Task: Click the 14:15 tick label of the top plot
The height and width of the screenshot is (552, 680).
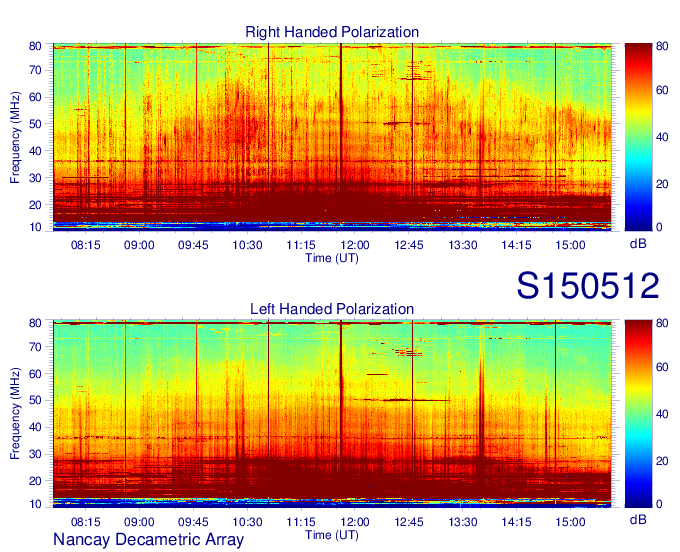Action: click(x=517, y=245)
